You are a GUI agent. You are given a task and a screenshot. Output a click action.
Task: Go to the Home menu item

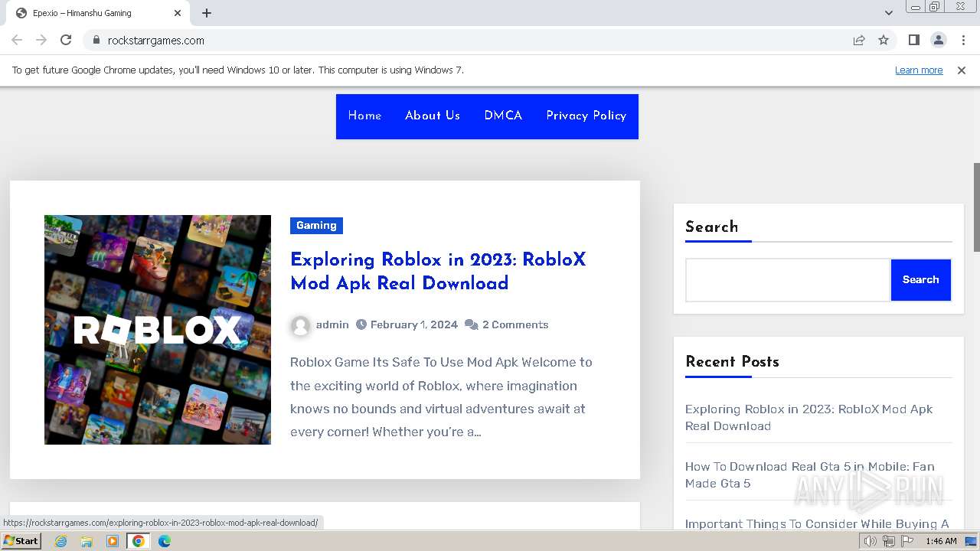(x=364, y=116)
